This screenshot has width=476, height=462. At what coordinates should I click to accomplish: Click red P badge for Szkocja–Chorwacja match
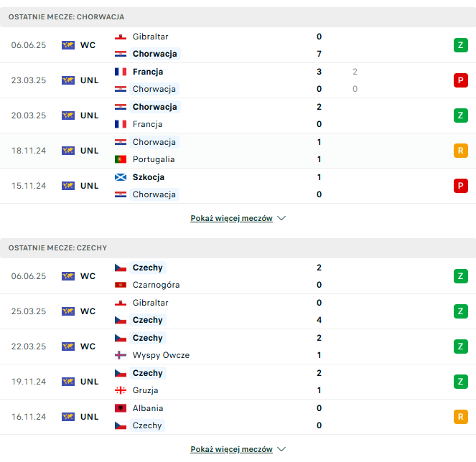pyautogui.click(x=460, y=186)
